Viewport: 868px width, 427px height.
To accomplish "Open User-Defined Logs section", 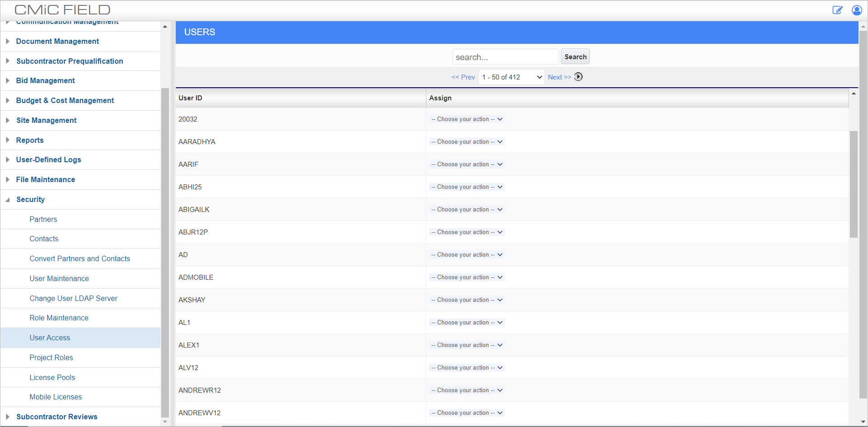I will pyautogui.click(x=48, y=160).
